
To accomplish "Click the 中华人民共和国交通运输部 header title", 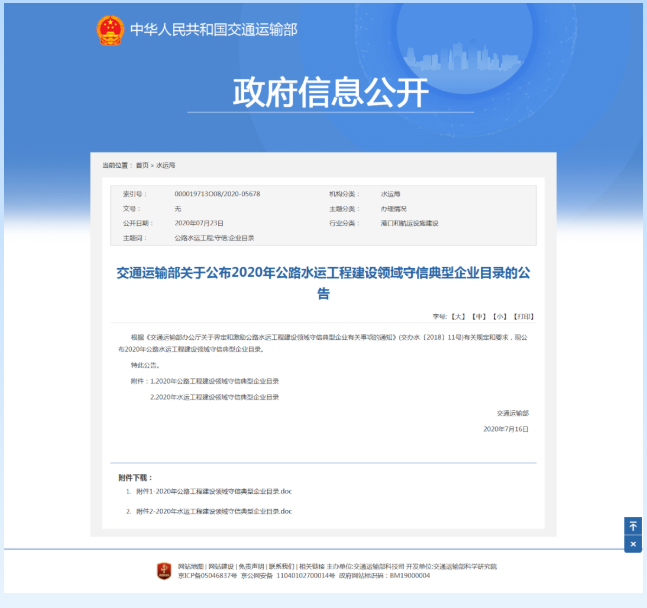I will [x=213, y=30].
